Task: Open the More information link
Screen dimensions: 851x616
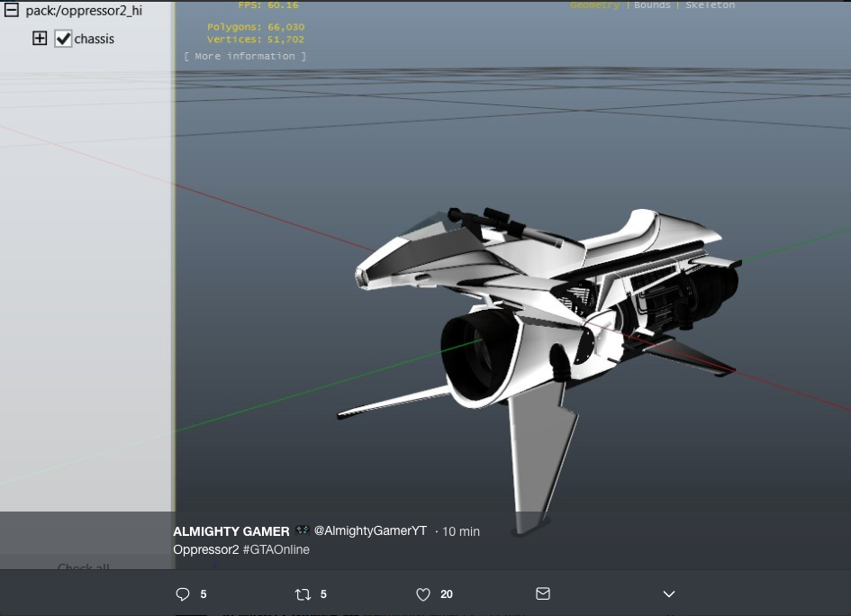Action: coord(245,56)
